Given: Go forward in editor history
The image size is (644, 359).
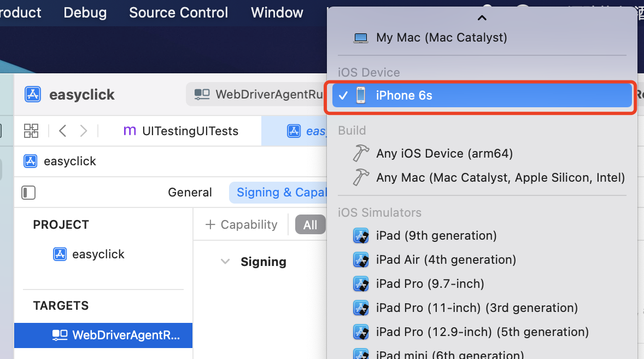Looking at the screenshot, I should 84,131.
